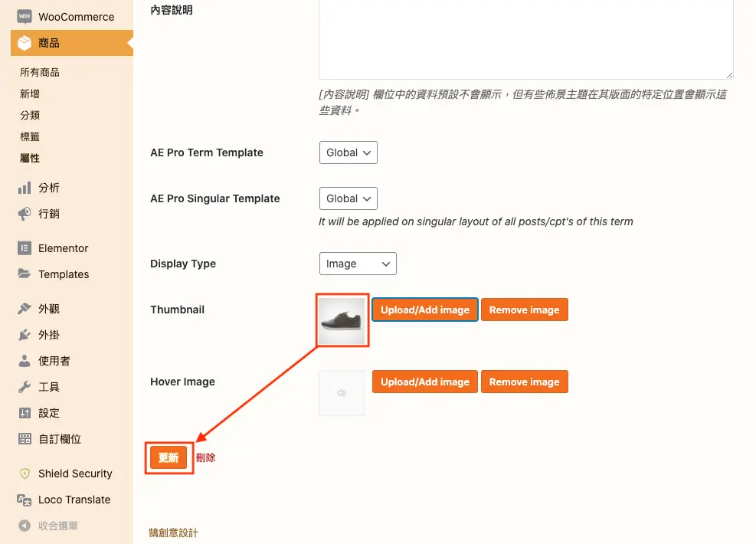Viewport: 756px width, 544px height.
Task: Open the AE Pro Term Template dropdown
Action: (348, 152)
